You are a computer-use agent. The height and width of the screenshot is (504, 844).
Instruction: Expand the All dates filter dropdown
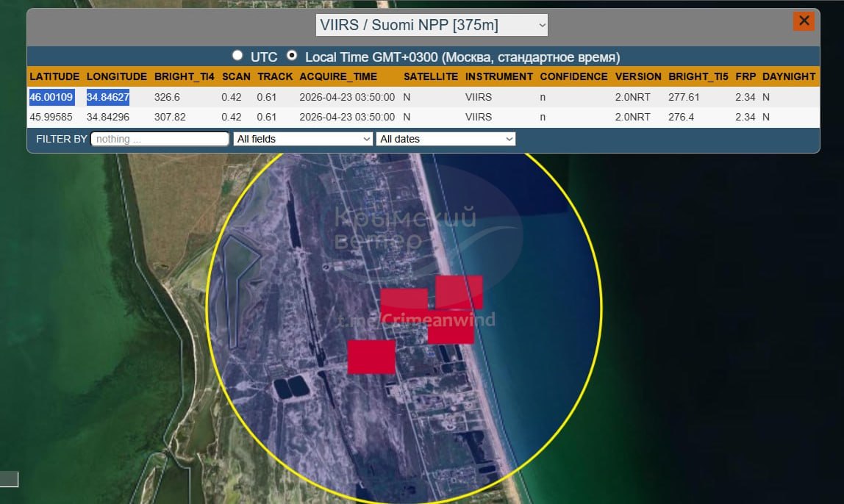tap(446, 139)
